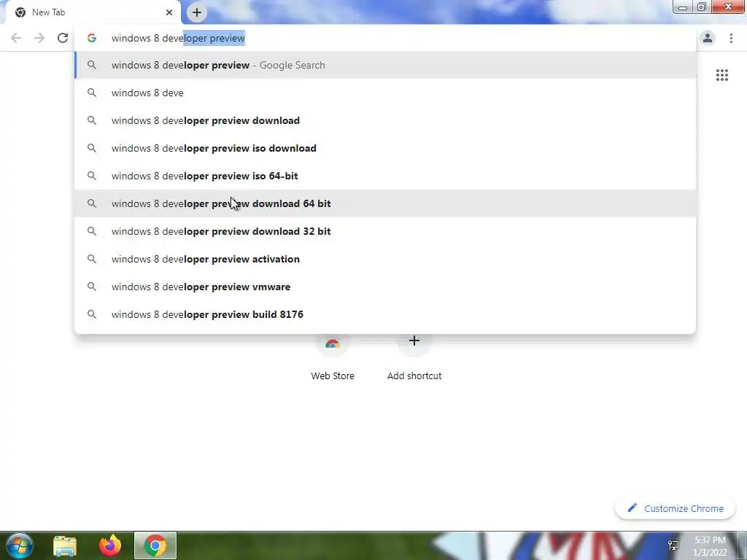
Task: Choose suggestion 'developer preview activation'
Action: click(x=385, y=259)
